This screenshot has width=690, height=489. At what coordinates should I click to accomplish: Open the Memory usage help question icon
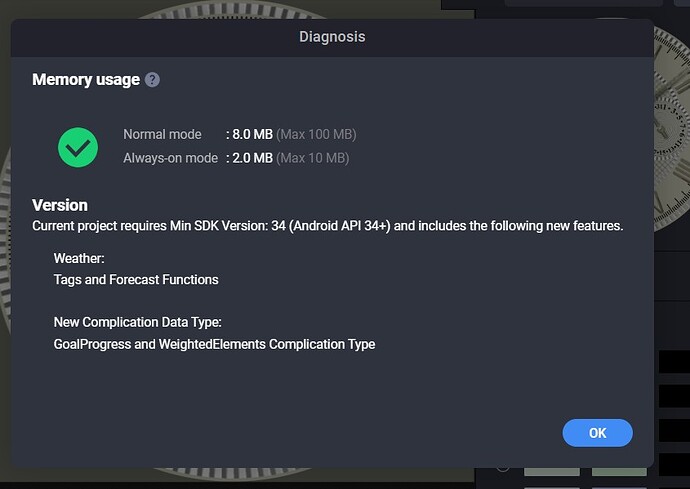click(152, 80)
